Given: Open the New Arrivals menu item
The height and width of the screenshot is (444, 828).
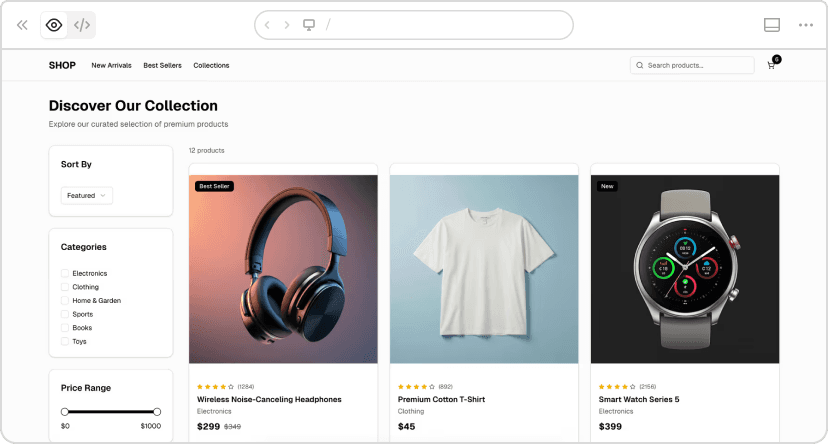Looking at the screenshot, I should tap(111, 65).
